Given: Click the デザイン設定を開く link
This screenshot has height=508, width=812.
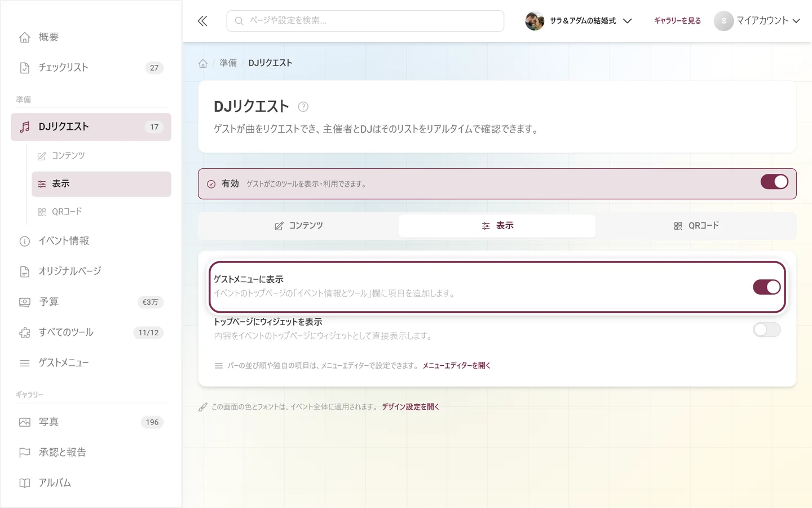Looking at the screenshot, I should coord(411,407).
